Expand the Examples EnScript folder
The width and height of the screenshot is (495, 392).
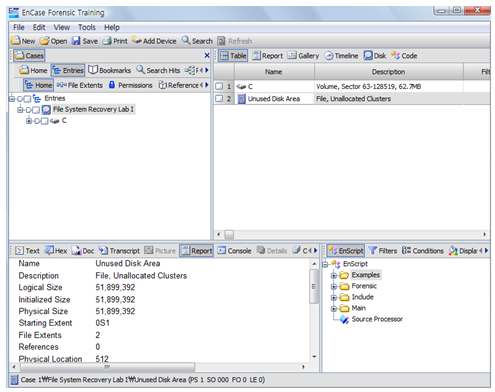coord(333,275)
